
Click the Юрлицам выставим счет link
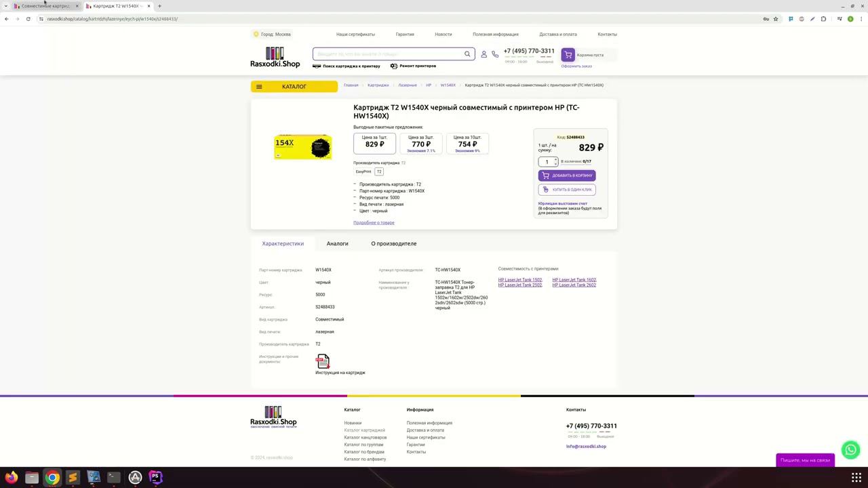(563, 203)
